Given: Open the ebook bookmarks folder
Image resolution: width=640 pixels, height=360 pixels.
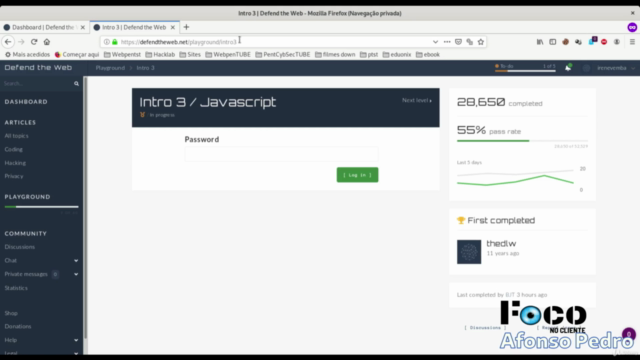Looking at the screenshot, I should tap(428, 54).
